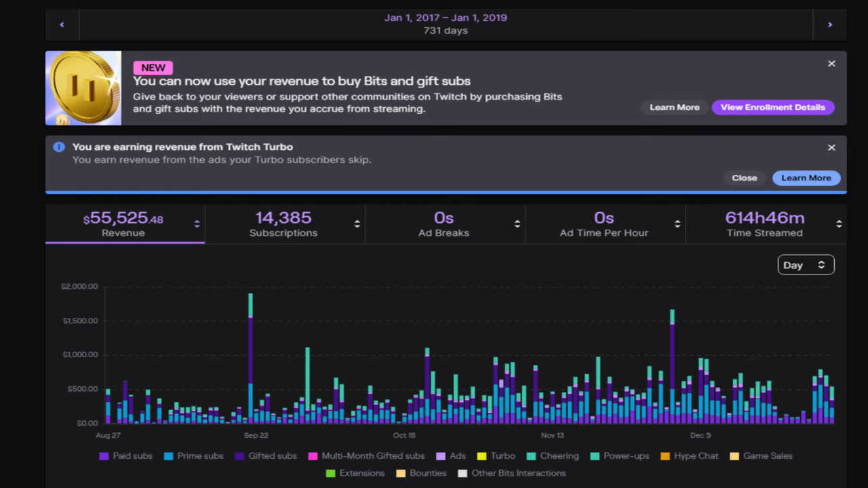Image resolution: width=868 pixels, height=488 pixels.
Task: Click the blue info icon
Action: click(x=59, y=147)
